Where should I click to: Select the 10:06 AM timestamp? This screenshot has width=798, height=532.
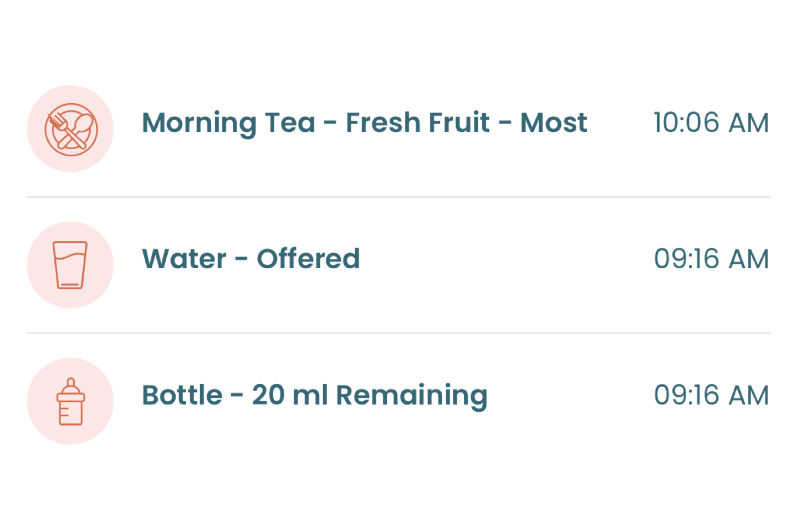point(712,122)
